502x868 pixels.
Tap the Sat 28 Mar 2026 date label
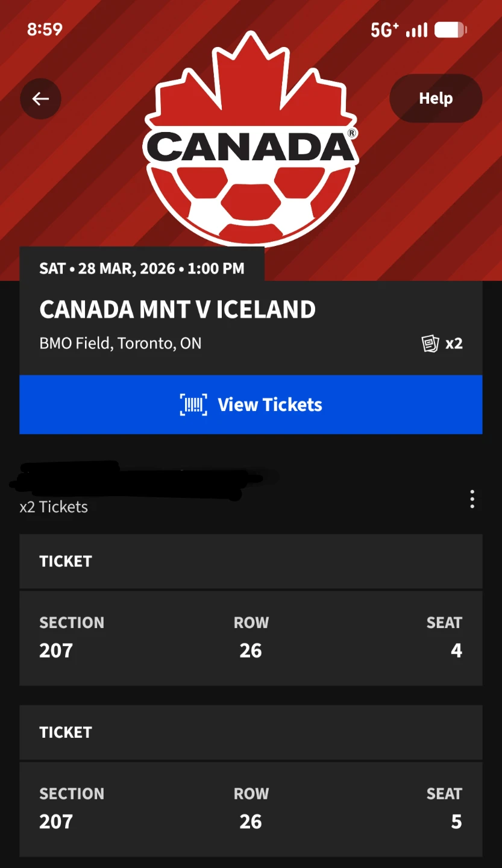[x=142, y=268]
